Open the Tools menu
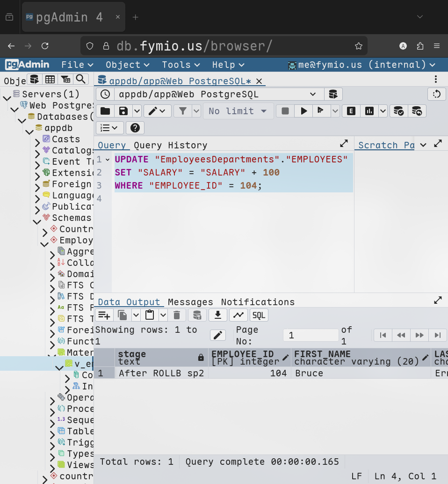448x484 pixels. tap(181, 65)
